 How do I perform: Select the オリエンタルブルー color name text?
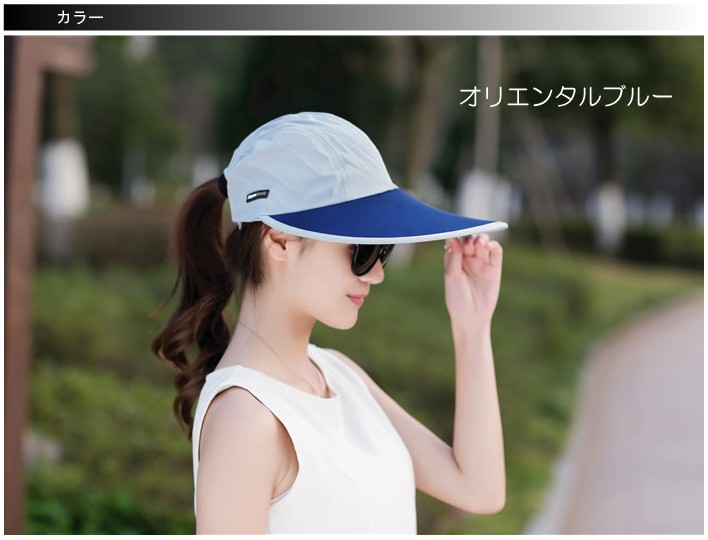coord(565,96)
